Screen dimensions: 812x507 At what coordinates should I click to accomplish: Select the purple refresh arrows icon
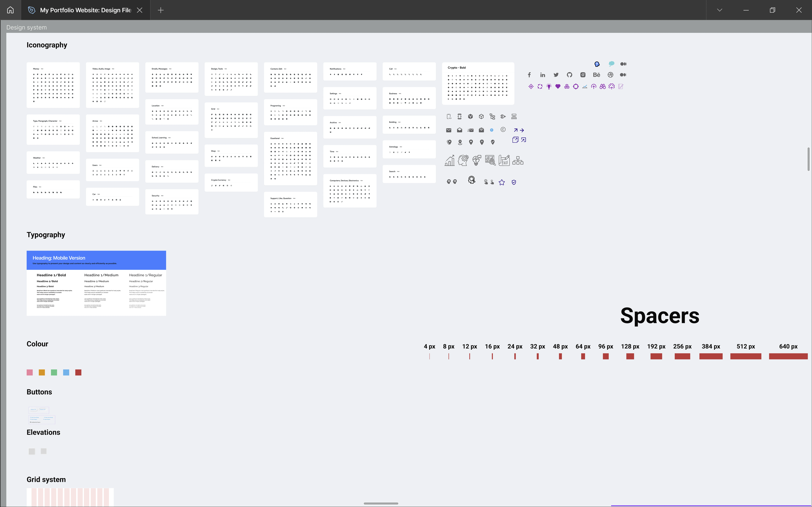540,87
